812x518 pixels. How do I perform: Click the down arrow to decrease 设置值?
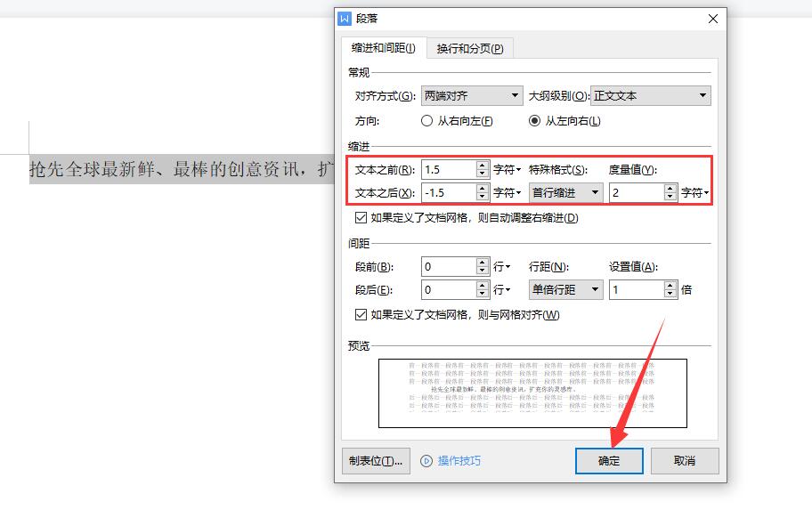[670, 294]
